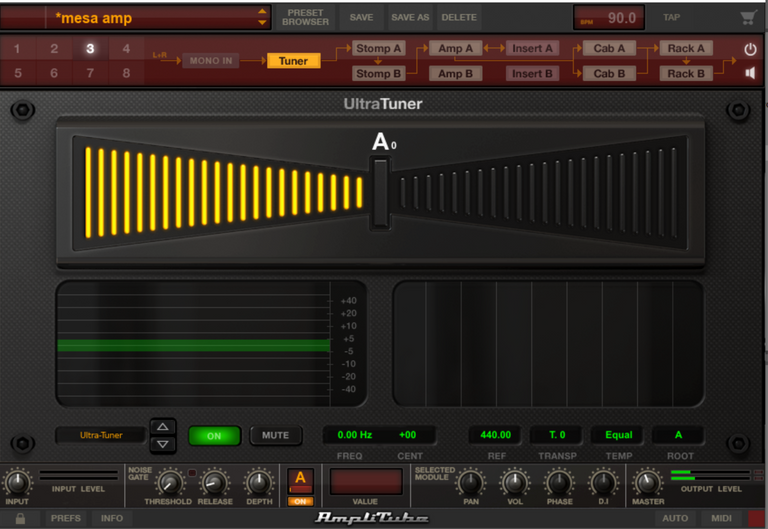Click the MIDI button
The height and width of the screenshot is (529, 768).
[x=721, y=518]
